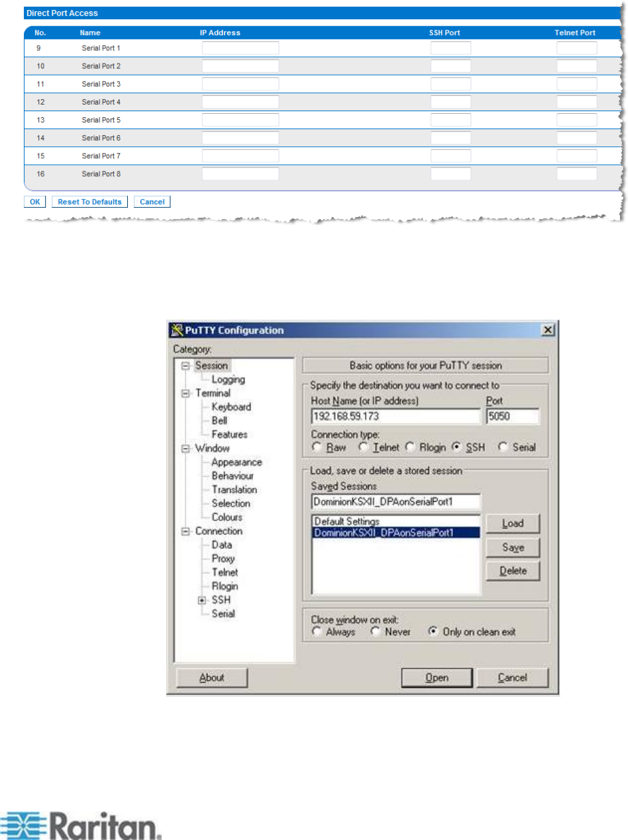Viewport: 628px width, 840px height.
Task: Close the PuTTY Configuration dialog
Action: [547, 330]
